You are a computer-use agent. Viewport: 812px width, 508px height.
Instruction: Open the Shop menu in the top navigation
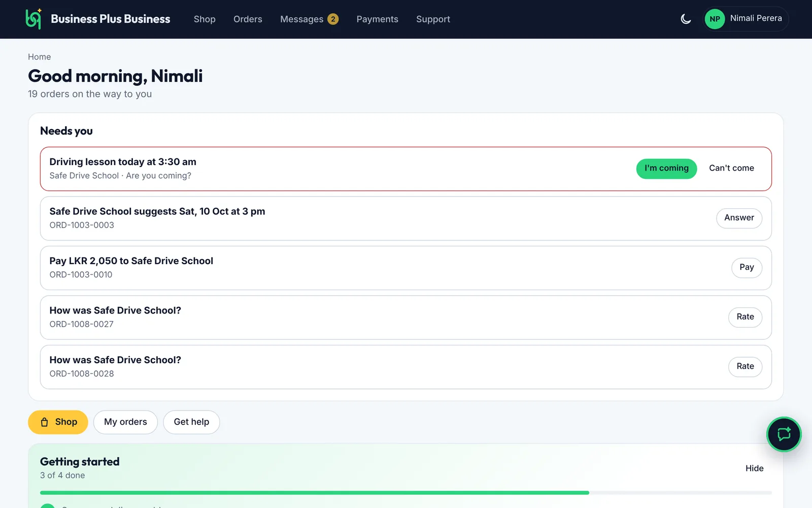[x=205, y=19]
